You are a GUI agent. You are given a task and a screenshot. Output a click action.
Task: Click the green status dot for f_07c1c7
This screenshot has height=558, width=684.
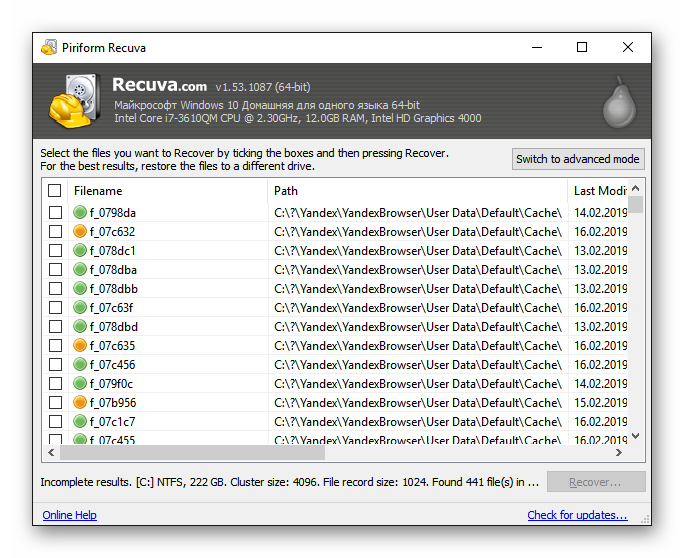click(x=80, y=421)
